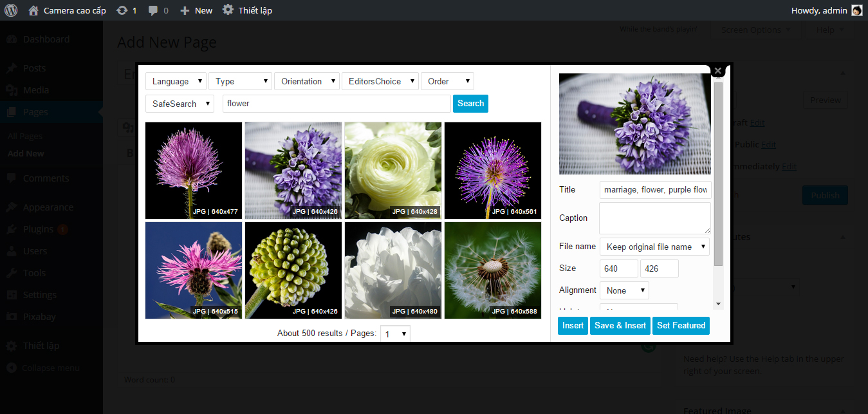Image resolution: width=868 pixels, height=414 pixels.
Task: Click the flower search input field
Action: [x=337, y=104]
